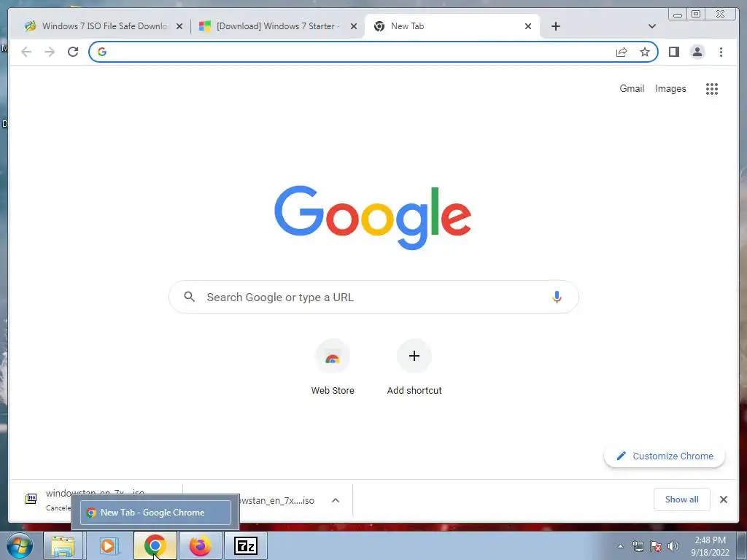Open the profile avatar menu
This screenshot has height=560, width=747.
click(x=697, y=52)
